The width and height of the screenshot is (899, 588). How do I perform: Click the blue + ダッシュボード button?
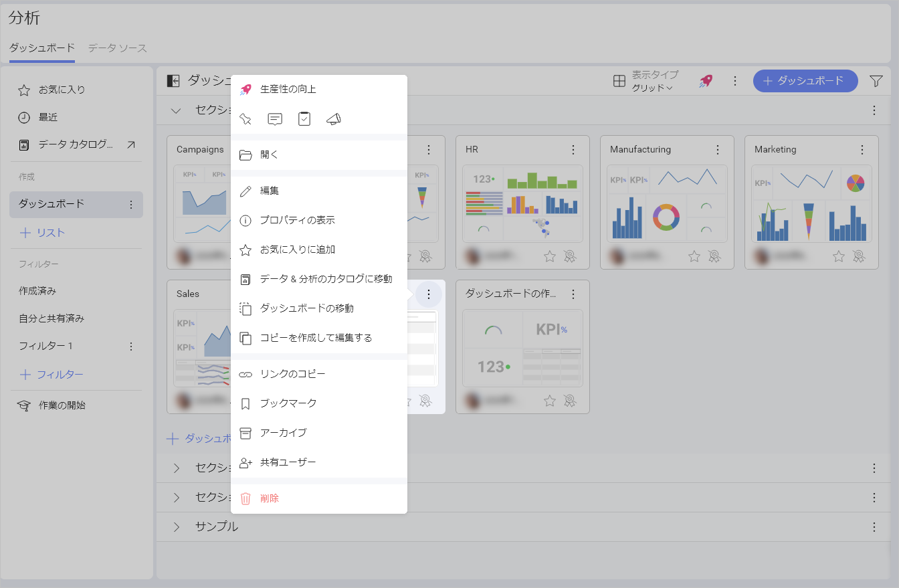[x=805, y=81]
